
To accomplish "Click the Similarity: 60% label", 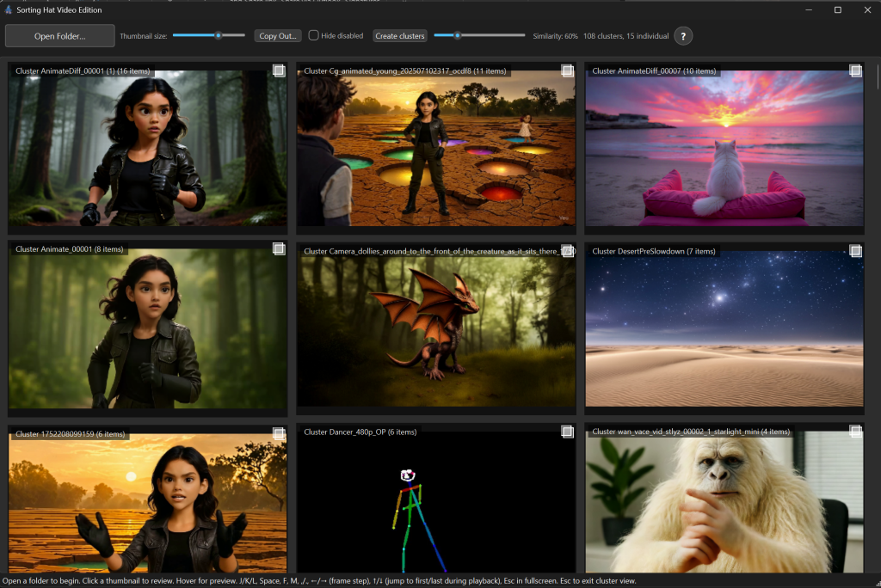I will point(555,36).
